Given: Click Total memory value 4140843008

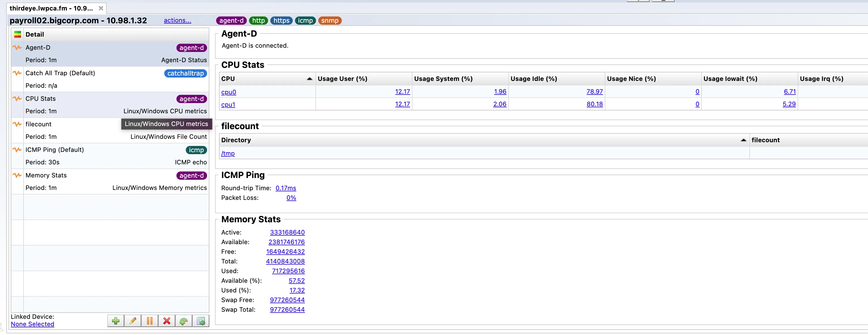Looking at the screenshot, I should click(x=285, y=261).
